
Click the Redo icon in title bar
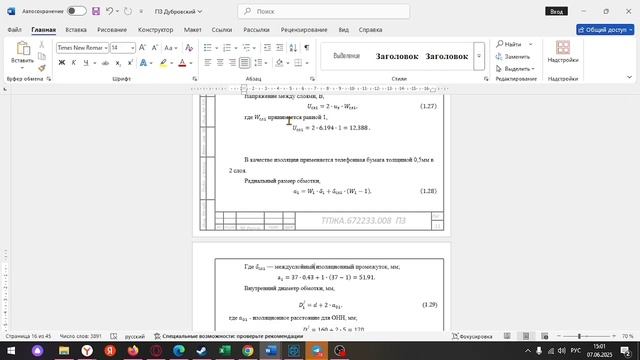(128, 11)
